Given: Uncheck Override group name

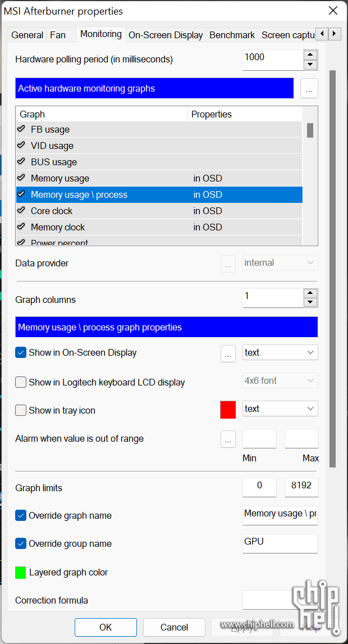Looking at the screenshot, I should point(21,544).
